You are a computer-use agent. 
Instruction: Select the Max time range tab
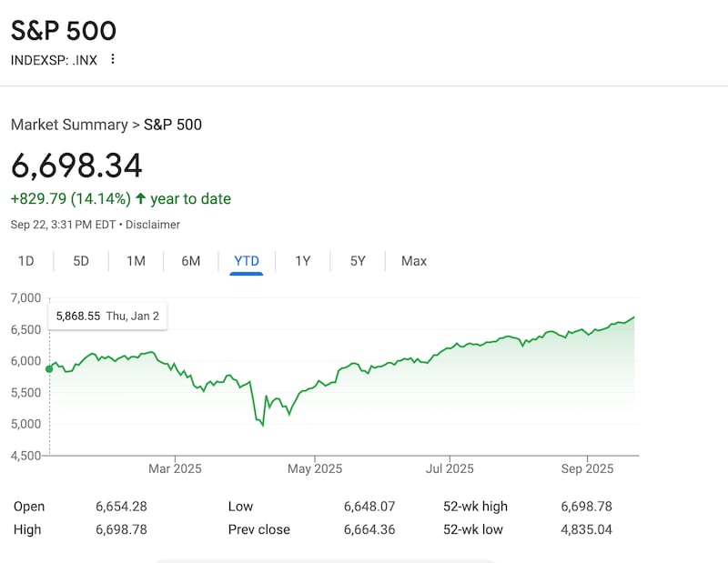414,261
